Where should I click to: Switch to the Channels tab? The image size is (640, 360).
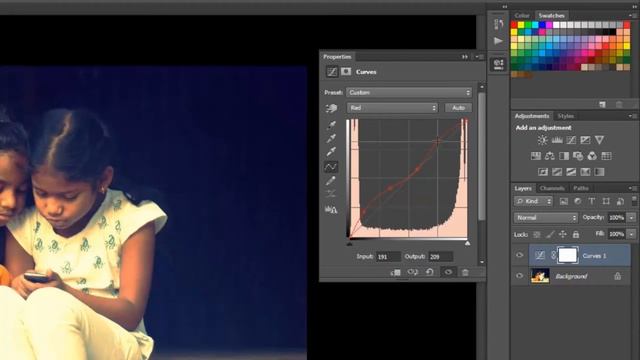(552, 188)
